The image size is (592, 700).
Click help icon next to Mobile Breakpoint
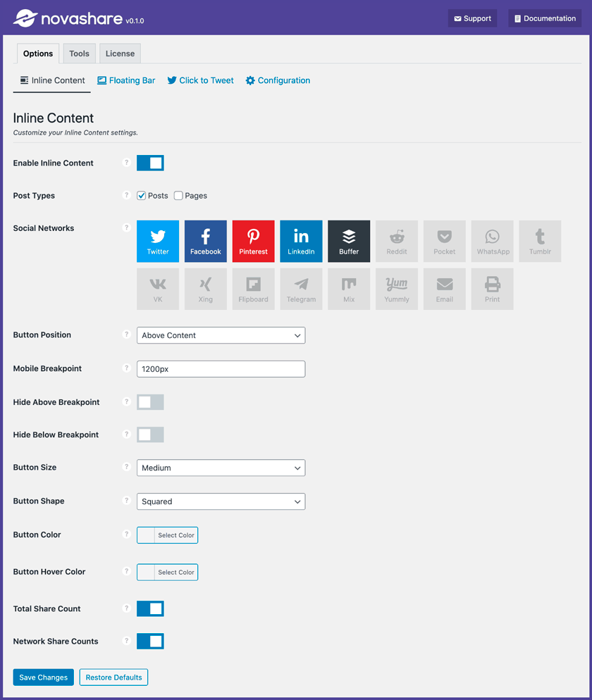click(126, 368)
